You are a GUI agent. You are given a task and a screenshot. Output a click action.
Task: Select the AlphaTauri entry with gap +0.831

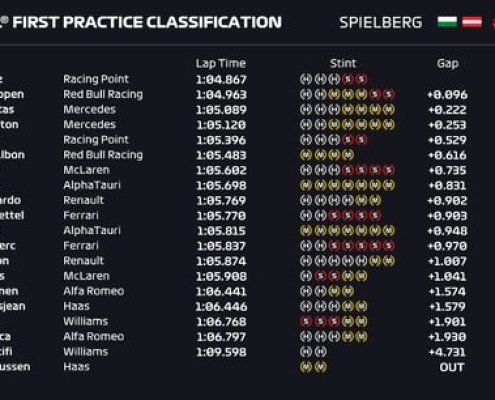[92, 185]
